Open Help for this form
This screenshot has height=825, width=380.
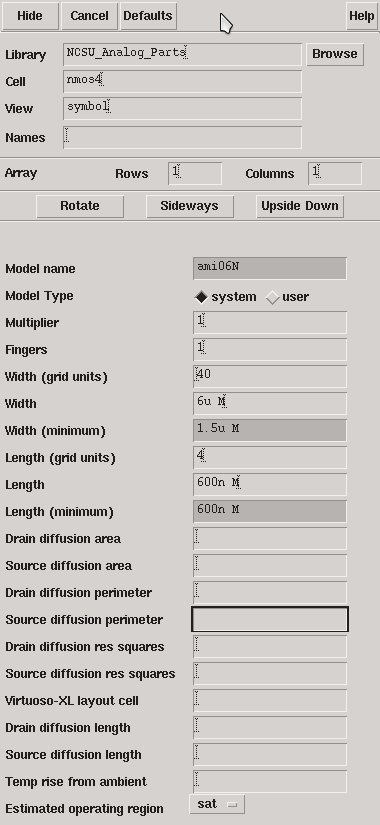[x=362, y=16]
